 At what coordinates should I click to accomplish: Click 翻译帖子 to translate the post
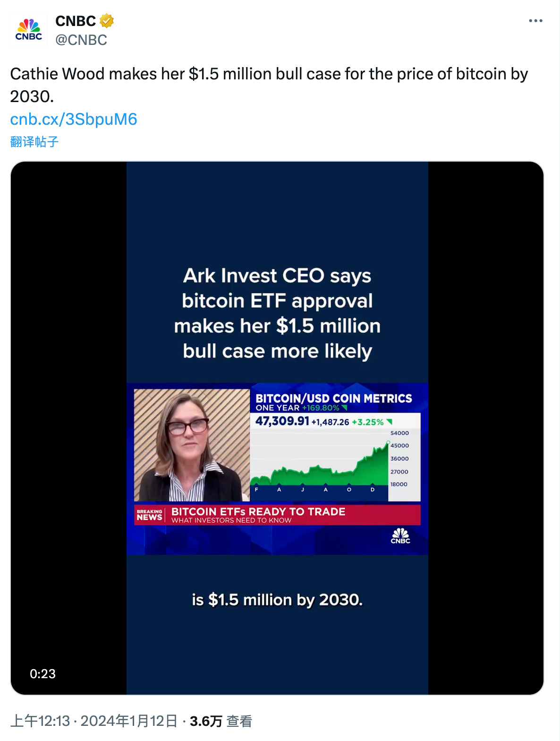coord(34,141)
